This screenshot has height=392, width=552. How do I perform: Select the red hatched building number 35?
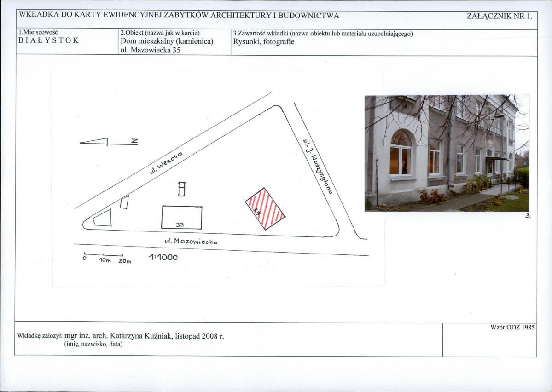click(265, 208)
